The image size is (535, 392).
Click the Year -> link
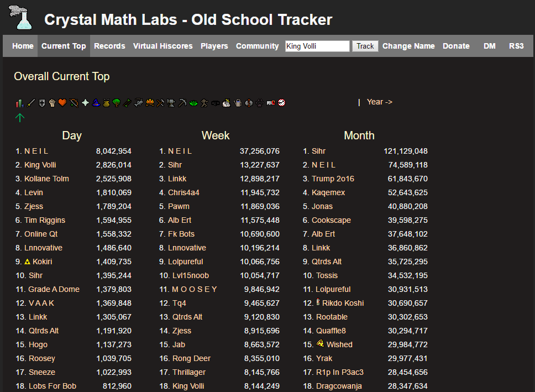click(379, 102)
